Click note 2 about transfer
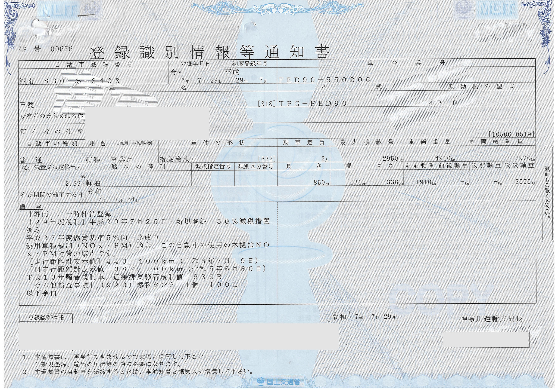 (138, 371)
